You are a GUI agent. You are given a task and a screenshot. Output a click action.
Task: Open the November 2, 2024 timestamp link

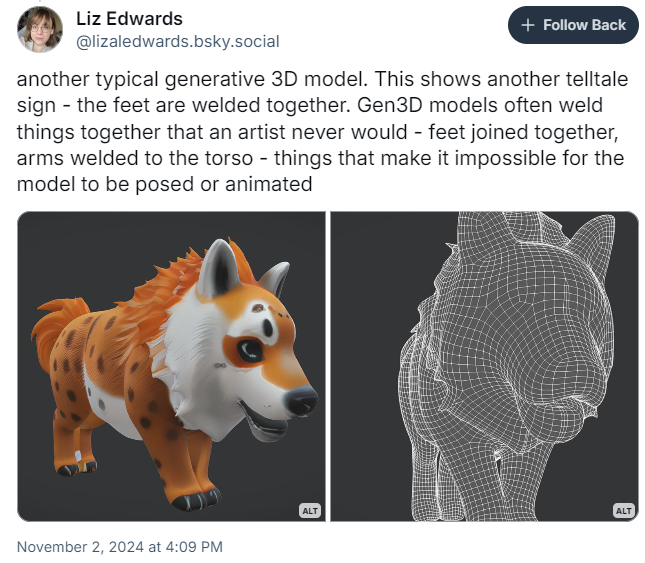(x=120, y=547)
